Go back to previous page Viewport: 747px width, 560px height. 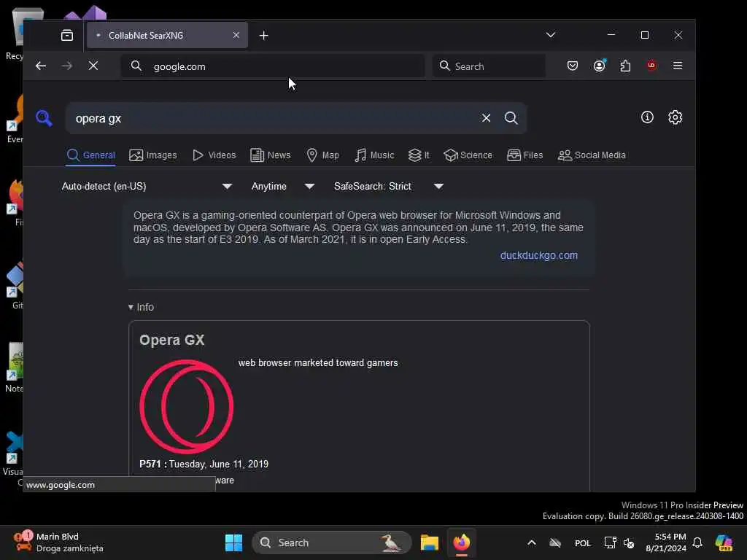[41, 66]
